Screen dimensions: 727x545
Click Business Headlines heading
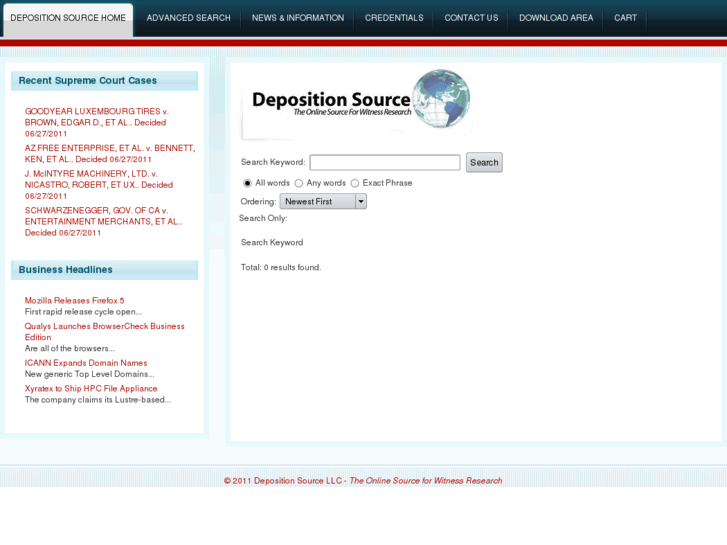click(x=65, y=269)
